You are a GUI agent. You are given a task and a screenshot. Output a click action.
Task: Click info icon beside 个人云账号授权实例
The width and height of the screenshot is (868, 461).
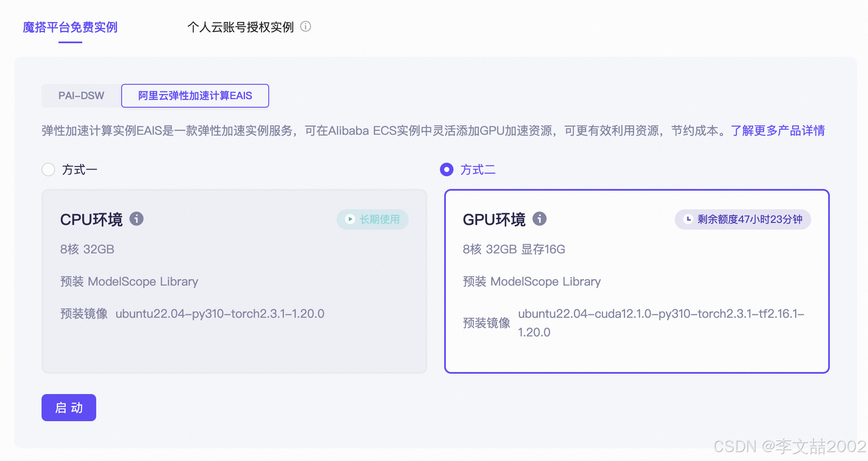pyautogui.click(x=306, y=27)
